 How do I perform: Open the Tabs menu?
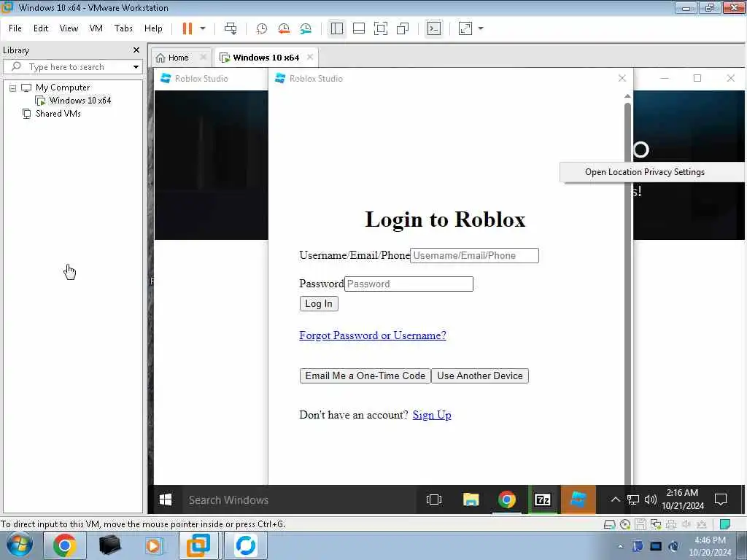123,28
